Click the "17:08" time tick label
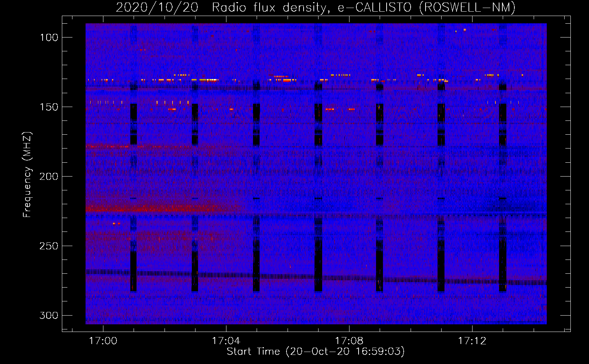Screen dimensions: 589x364 (x=349, y=341)
